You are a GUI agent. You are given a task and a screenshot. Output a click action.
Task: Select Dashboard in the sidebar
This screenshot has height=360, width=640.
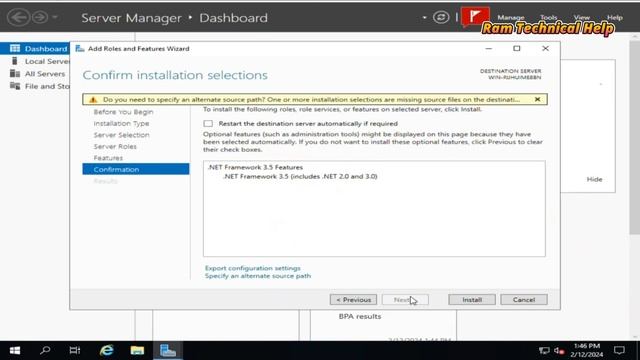coord(35,49)
